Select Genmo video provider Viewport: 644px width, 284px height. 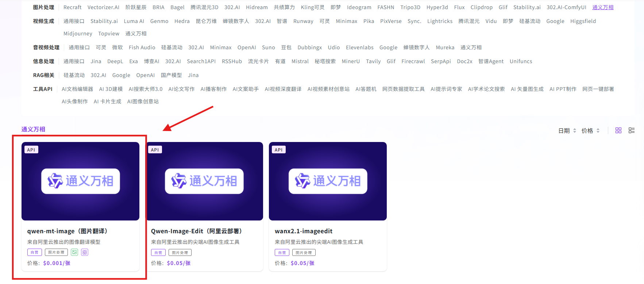159,21
